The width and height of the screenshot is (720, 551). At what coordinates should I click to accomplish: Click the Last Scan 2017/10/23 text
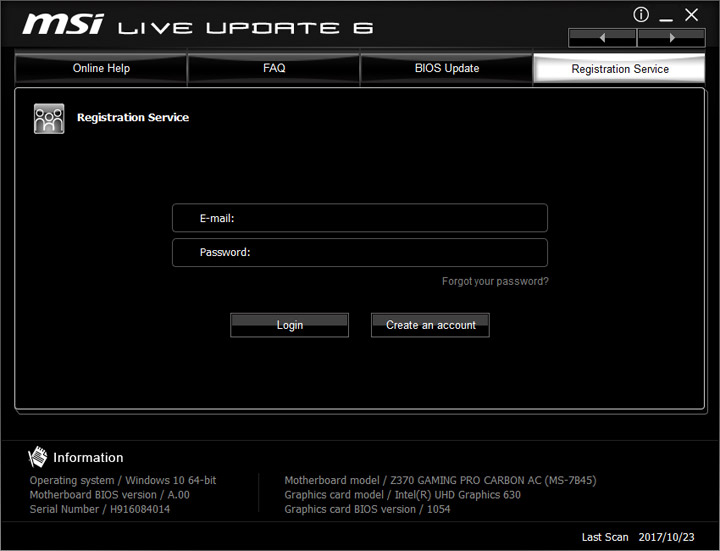638,537
